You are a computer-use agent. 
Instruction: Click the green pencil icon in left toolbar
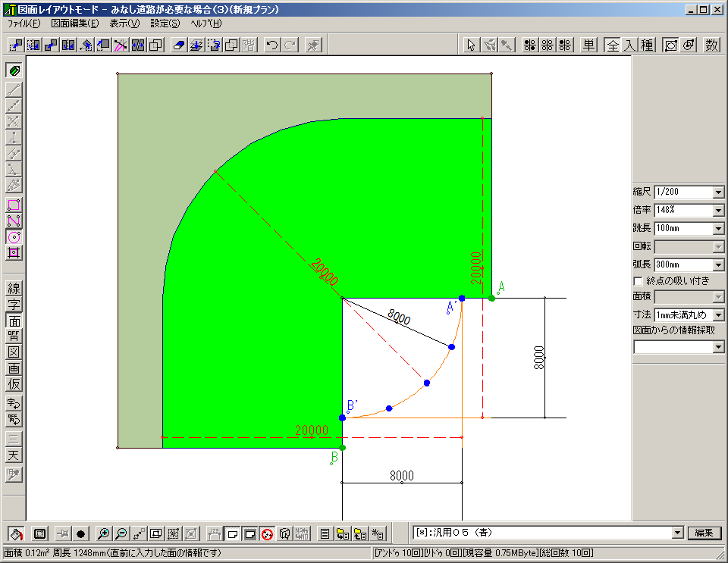[14, 70]
